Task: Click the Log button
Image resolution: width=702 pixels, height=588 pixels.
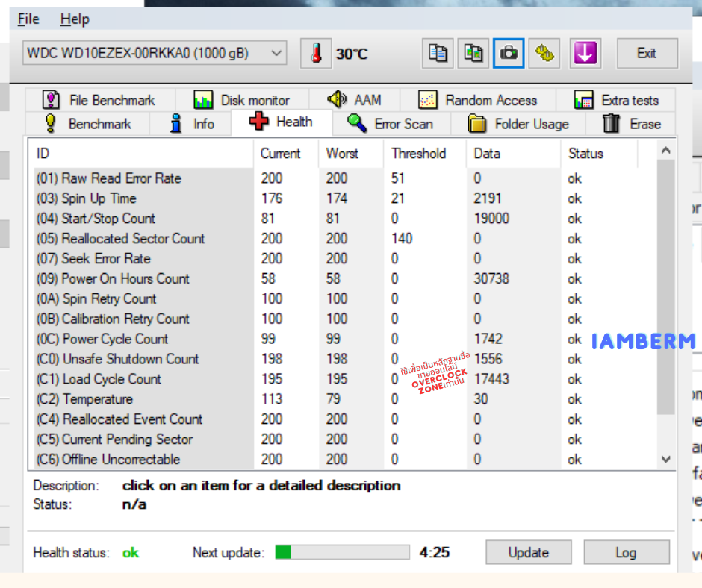Action: 626,553
